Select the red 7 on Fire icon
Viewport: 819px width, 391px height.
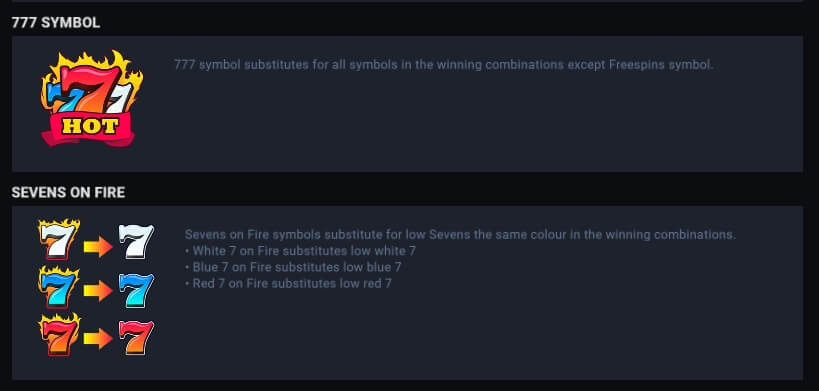point(59,334)
